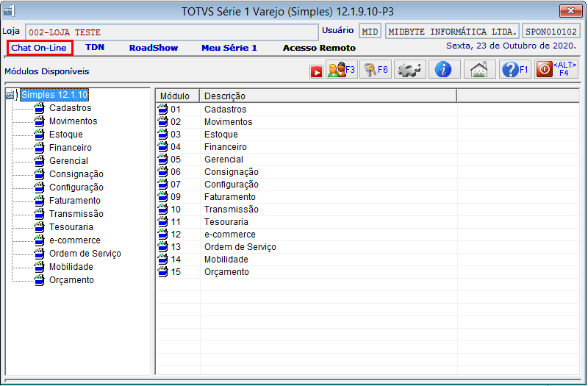Image resolution: width=588 pixels, height=386 pixels.
Task: Open the users F3 toolbar button
Action: click(341, 69)
